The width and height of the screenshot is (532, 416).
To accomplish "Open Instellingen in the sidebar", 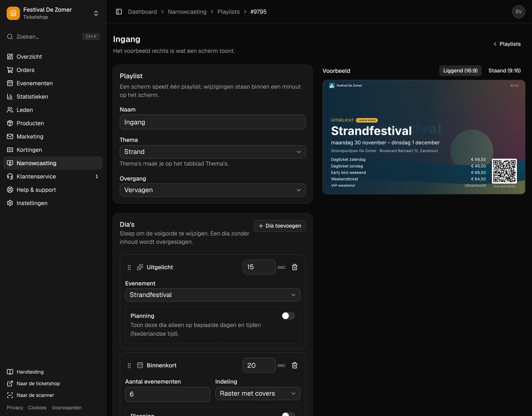I will (x=53, y=203).
